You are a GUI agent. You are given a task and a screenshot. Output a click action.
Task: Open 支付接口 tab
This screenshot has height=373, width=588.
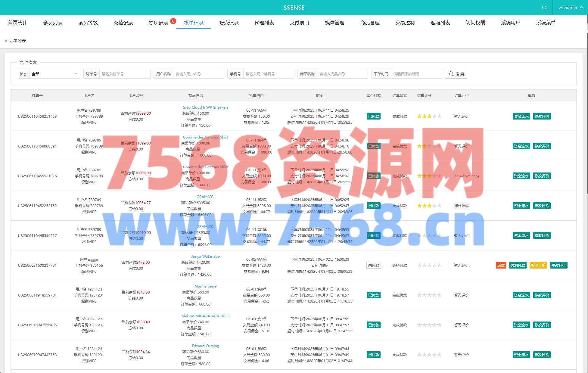(299, 23)
